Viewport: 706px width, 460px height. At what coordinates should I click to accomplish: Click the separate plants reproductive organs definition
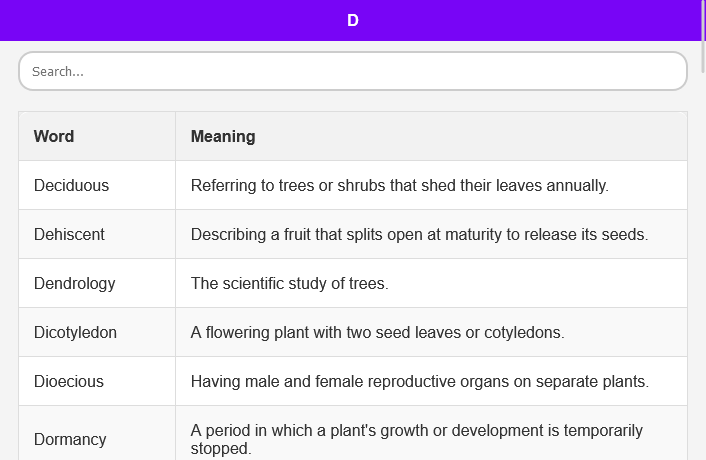[x=419, y=381]
